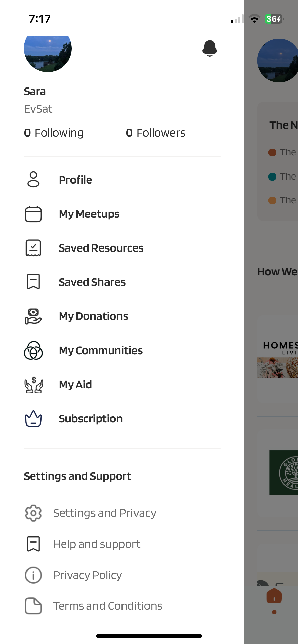Tap the Saved Resources checklist icon
Image resolution: width=298 pixels, height=644 pixels.
pos(33,248)
